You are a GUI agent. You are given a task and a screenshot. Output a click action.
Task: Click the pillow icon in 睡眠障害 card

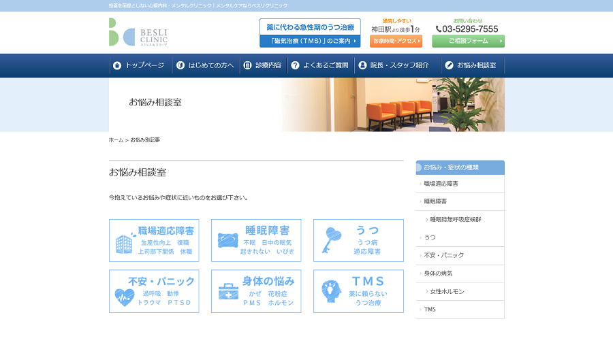(x=228, y=240)
